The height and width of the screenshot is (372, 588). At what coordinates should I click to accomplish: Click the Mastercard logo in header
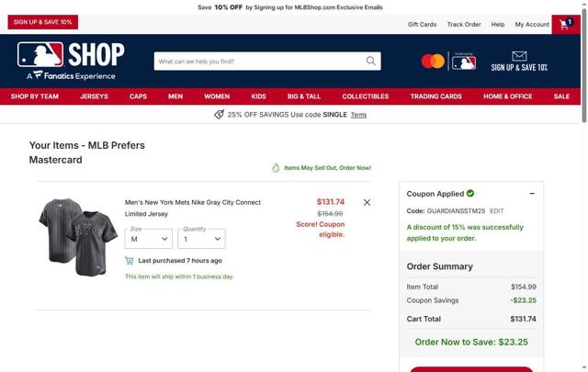(433, 62)
